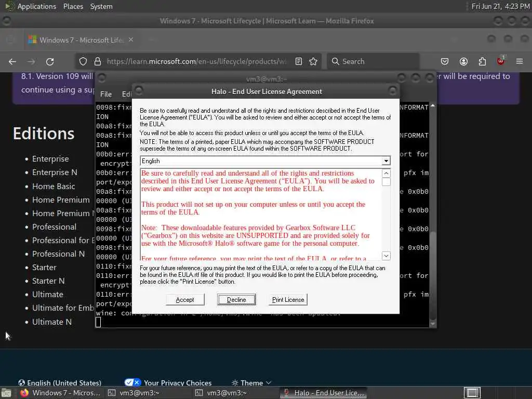This screenshot has height=399, width=532.
Task: Click the terminal window scrollbar up arrow
Action: pos(433,106)
